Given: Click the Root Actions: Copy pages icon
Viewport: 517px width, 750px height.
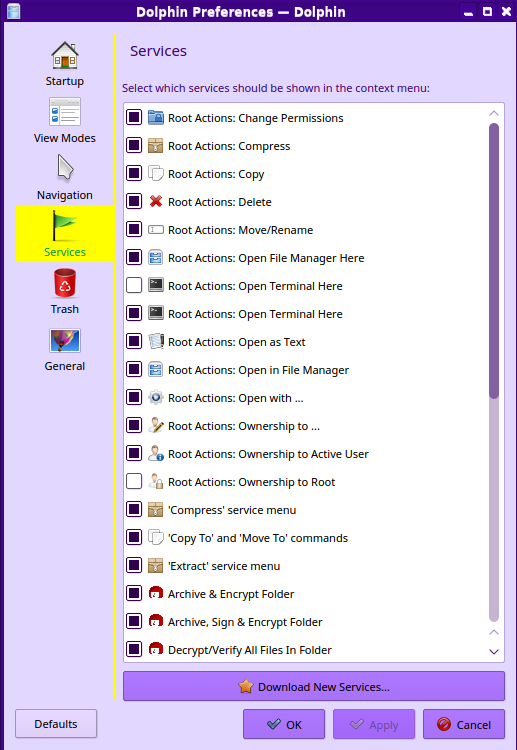Looking at the screenshot, I should pos(156,174).
